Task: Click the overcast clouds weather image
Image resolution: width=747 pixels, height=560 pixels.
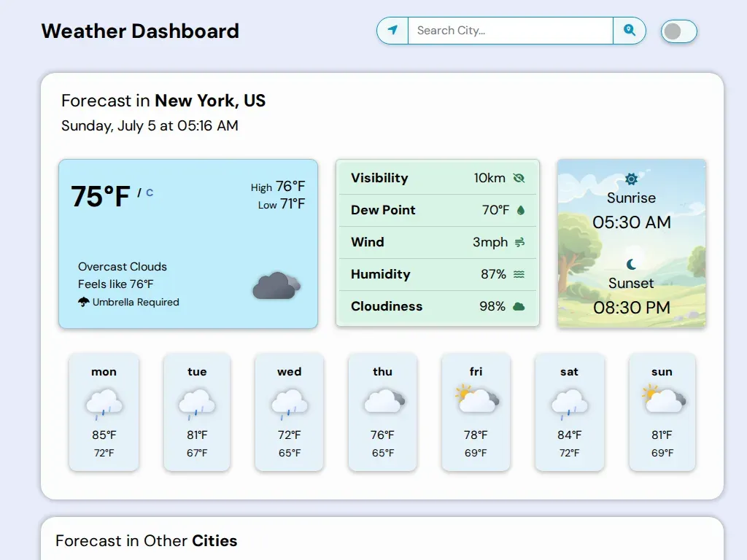Action: (x=276, y=285)
